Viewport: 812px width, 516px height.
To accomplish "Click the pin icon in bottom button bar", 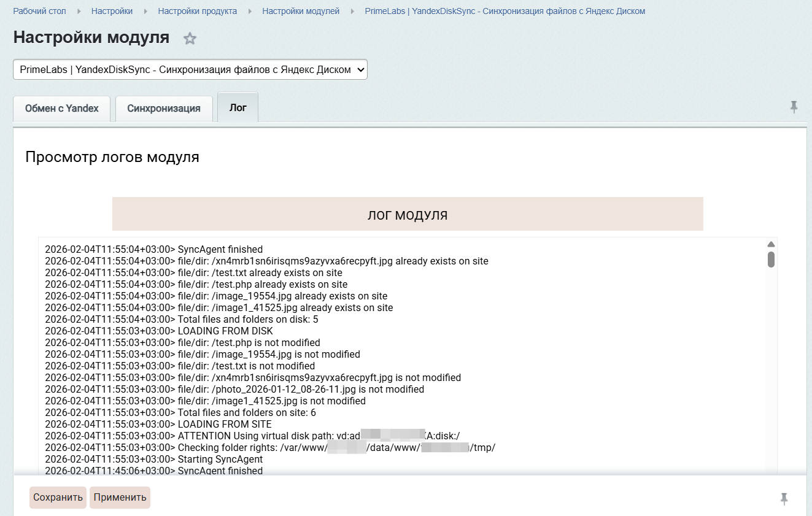I will [784, 499].
